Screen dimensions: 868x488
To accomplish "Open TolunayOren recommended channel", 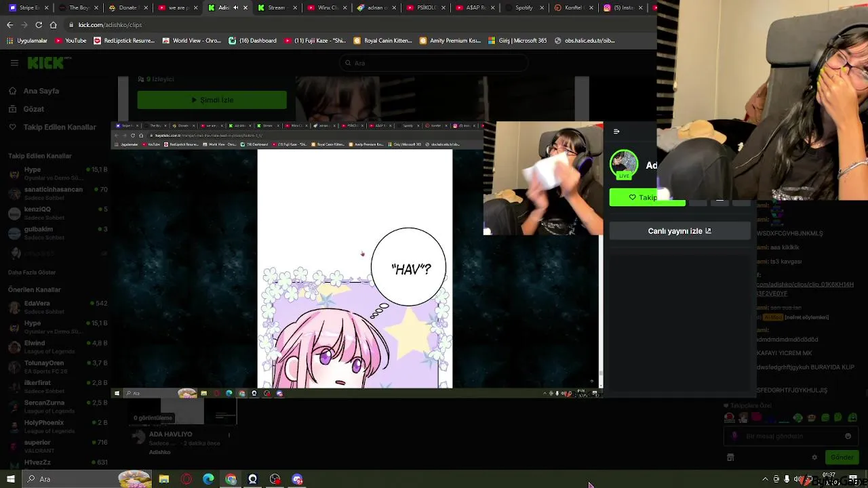I will 58,367.
